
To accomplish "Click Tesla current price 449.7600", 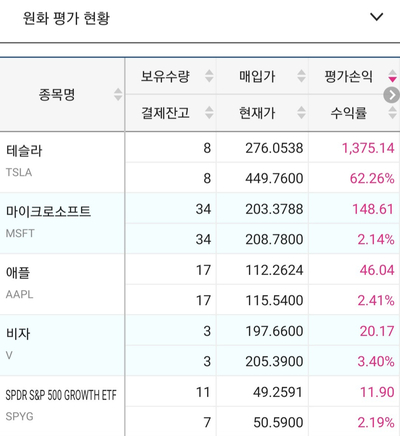I will coord(274,178).
